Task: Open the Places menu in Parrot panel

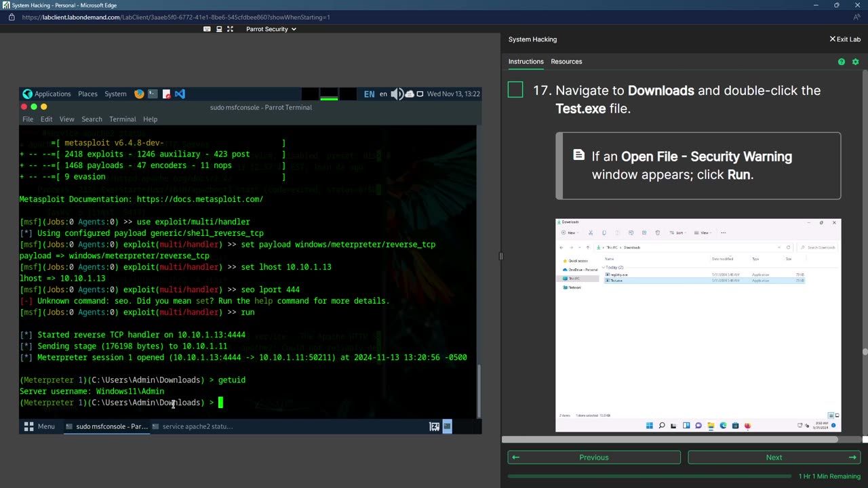Action: coord(87,94)
